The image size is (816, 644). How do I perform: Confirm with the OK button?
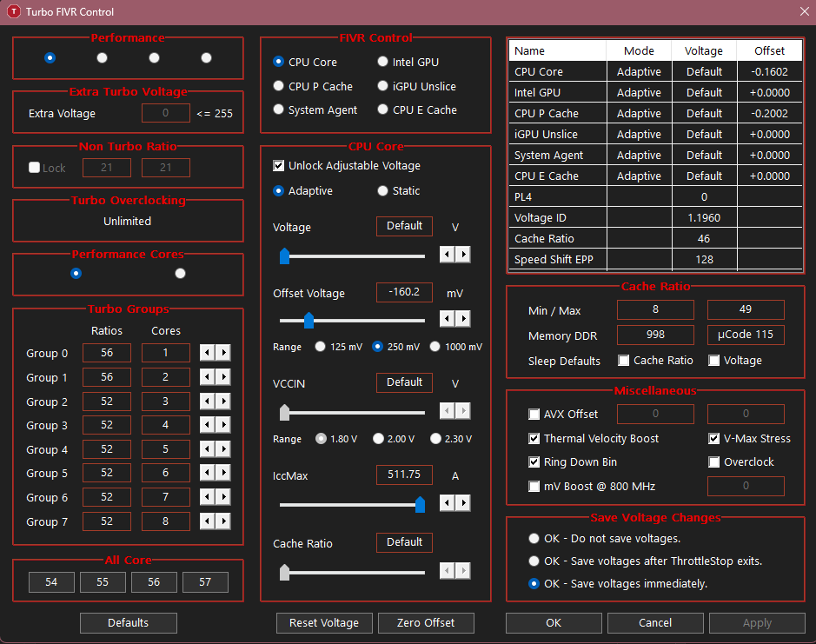[x=554, y=622]
